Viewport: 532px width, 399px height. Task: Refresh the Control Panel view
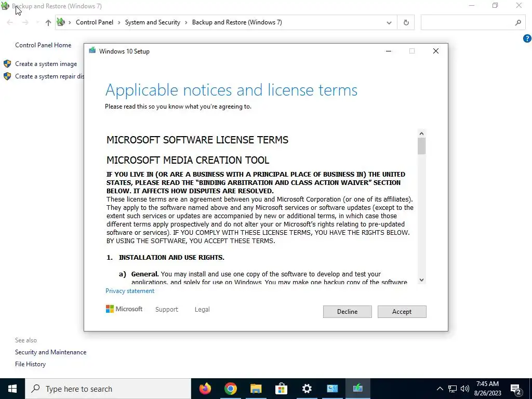tap(406, 23)
